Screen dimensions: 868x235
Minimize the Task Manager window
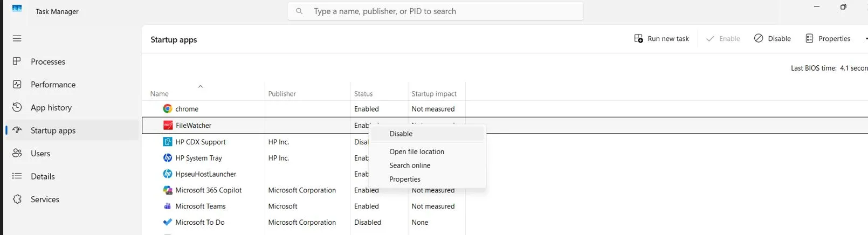pyautogui.click(x=816, y=6)
